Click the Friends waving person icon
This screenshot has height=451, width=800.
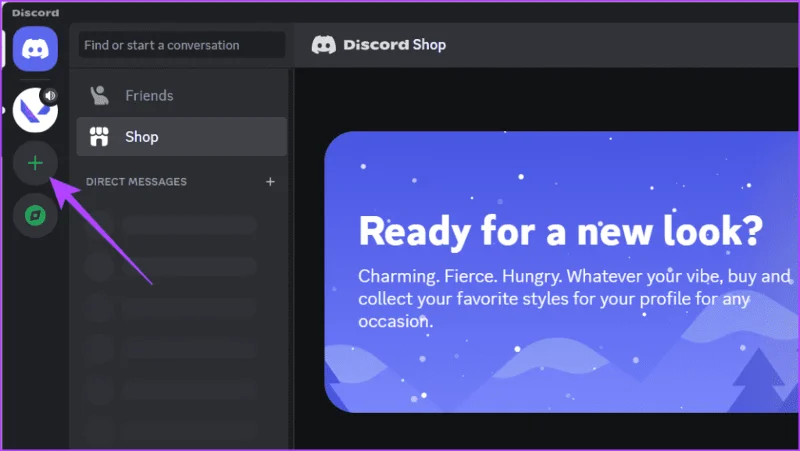[99, 95]
